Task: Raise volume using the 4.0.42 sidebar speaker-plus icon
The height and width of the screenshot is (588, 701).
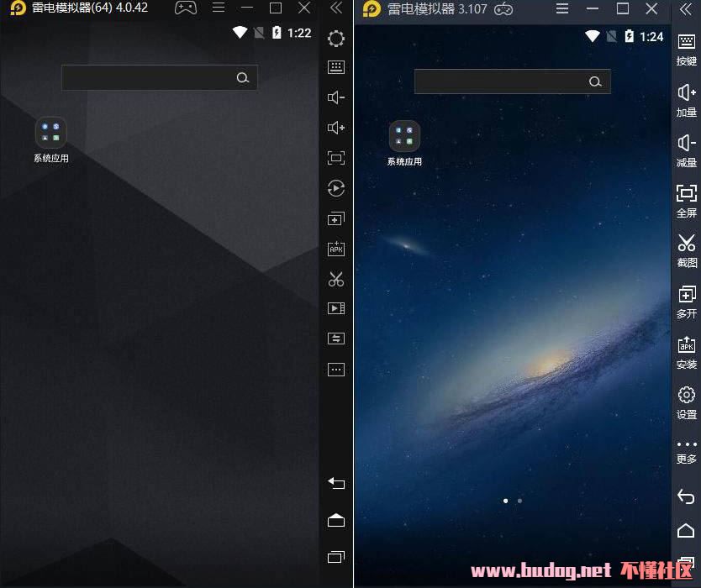Action: click(336, 128)
